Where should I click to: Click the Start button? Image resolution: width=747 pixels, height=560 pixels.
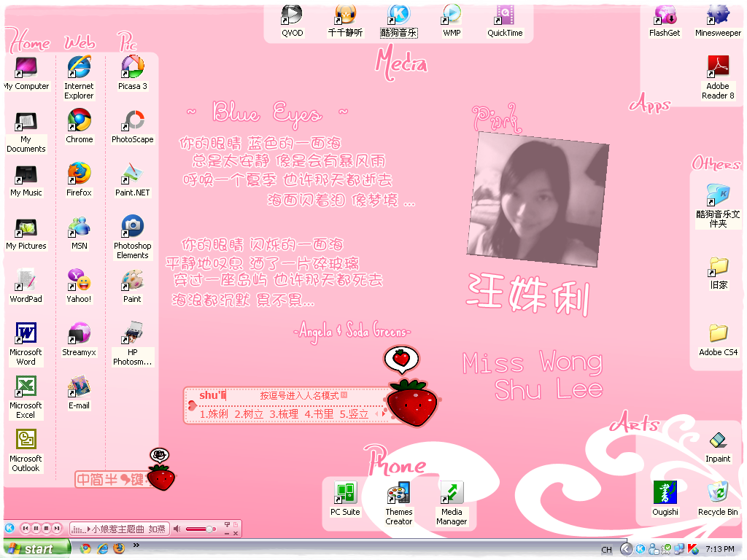click(35, 549)
